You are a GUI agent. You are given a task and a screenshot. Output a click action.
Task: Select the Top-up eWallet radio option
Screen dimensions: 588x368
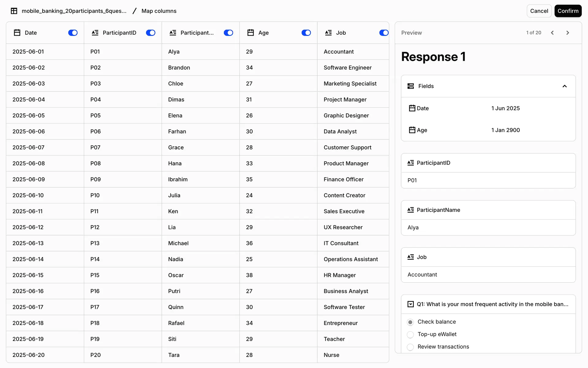coord(410,335)
